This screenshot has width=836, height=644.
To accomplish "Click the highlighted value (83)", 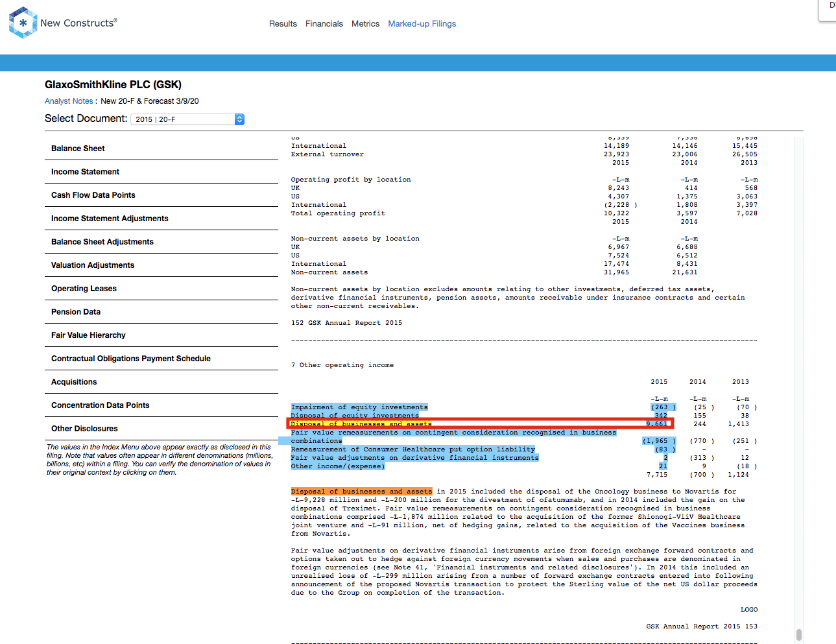I will pyautogui.click(x=665, y=449).
